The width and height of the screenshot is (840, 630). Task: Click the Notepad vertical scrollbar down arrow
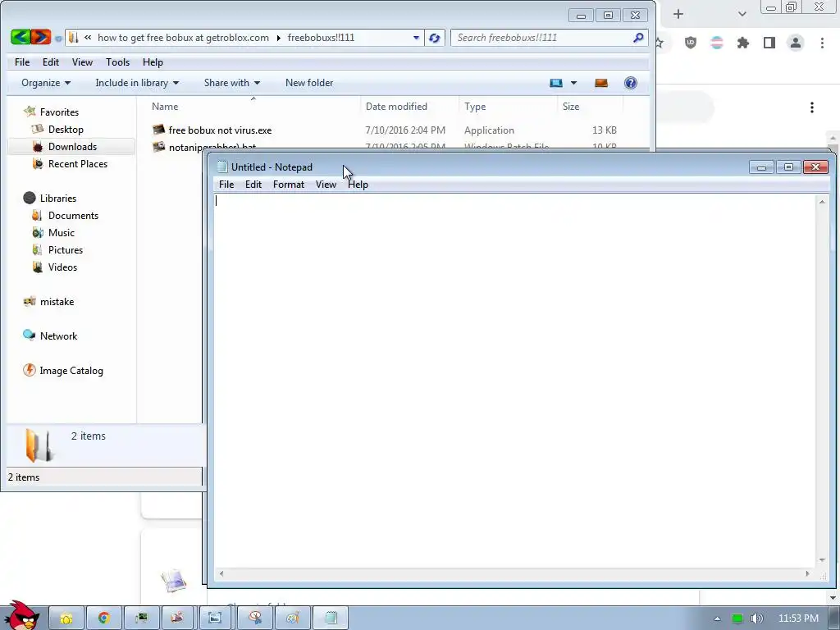click(822, 560)
